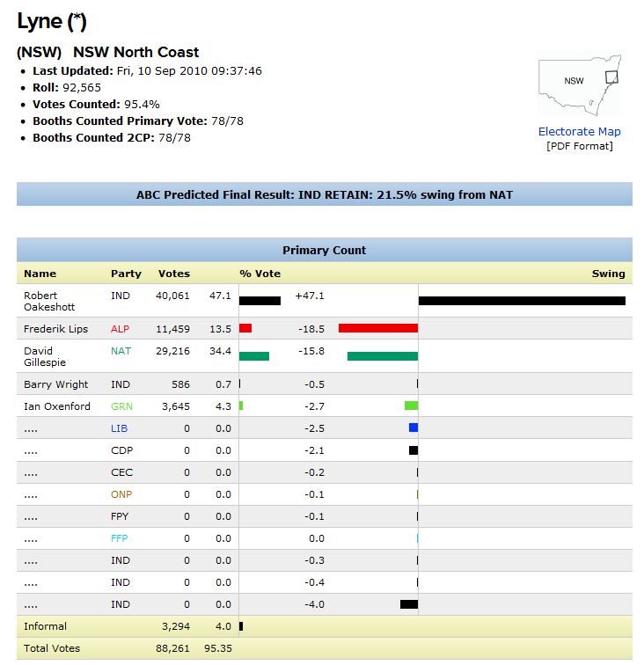Open the NAT party link
This screenshot has width=644, height=665.
pyautogui.click(x=121, y=351)
